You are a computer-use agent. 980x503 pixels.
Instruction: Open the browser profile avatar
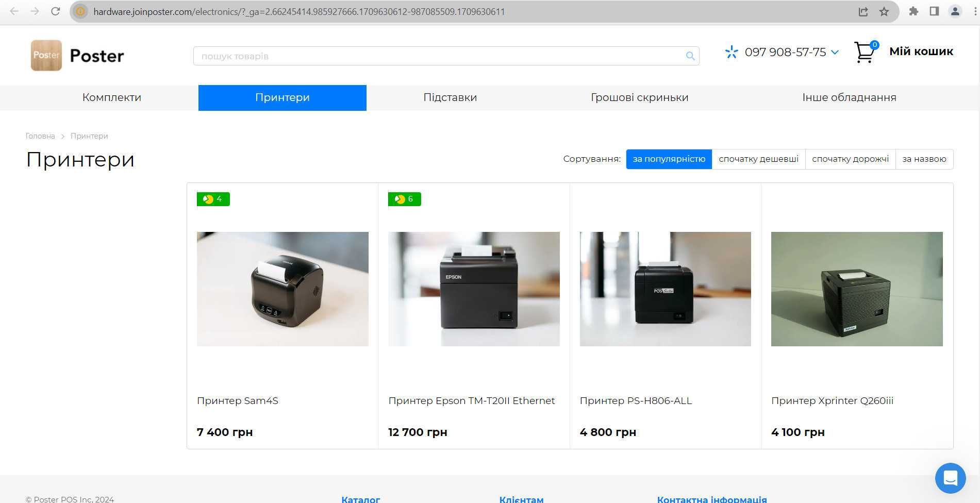click(955, 11)
